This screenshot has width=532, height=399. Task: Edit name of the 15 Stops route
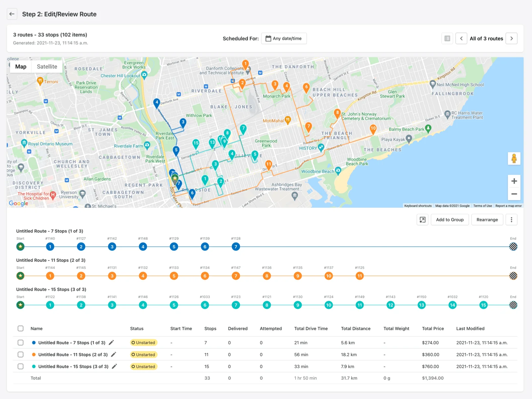(114, 366)
